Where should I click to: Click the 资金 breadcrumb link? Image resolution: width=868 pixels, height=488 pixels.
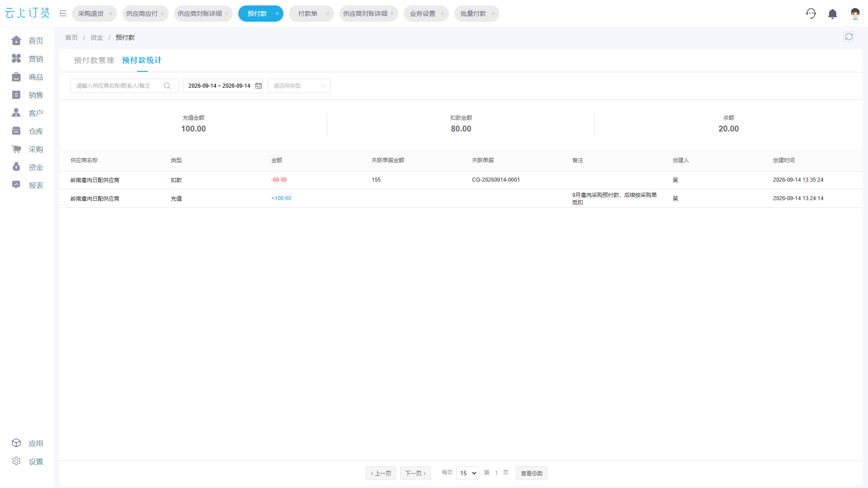97,38
